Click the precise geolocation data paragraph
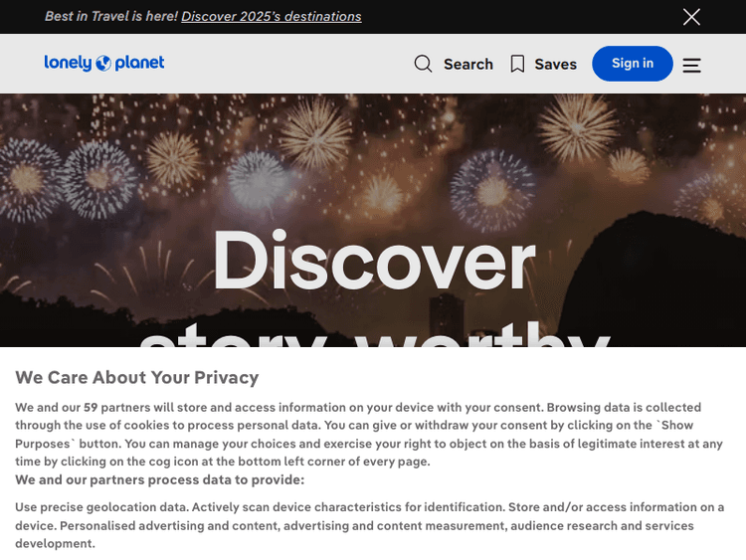746x560 pixels. 368,525
